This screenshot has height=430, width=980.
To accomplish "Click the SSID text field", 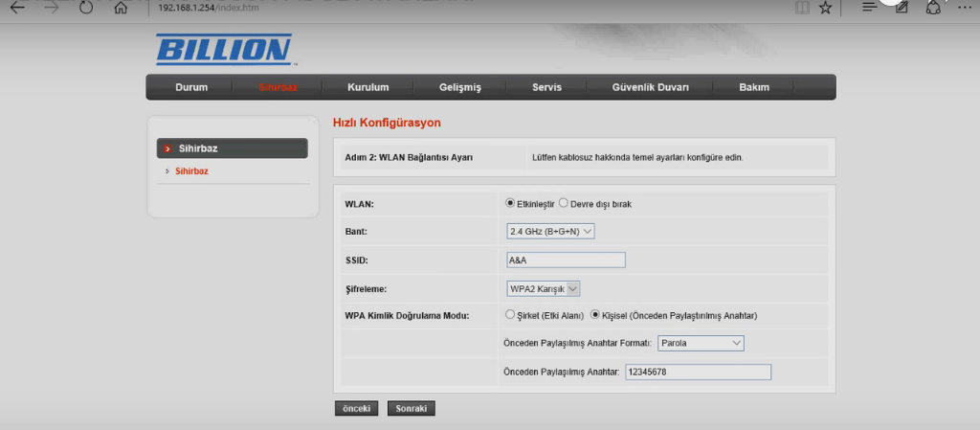I will 565,260.
